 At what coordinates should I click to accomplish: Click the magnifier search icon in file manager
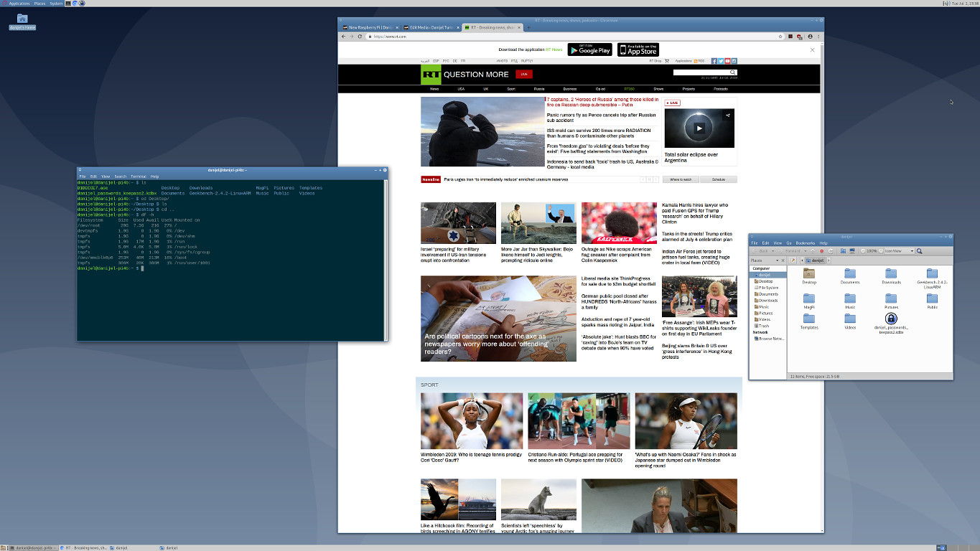[920, 251]
